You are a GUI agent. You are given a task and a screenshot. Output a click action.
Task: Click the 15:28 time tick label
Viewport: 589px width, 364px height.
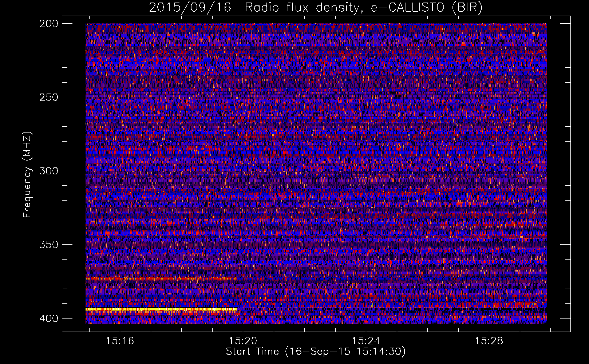(x=489, y=341)
